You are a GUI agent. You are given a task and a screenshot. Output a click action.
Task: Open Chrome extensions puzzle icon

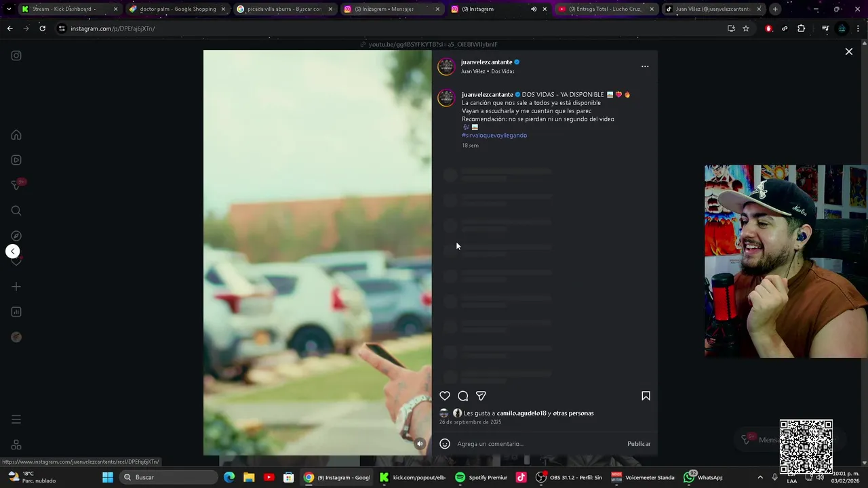coord(802,28)
